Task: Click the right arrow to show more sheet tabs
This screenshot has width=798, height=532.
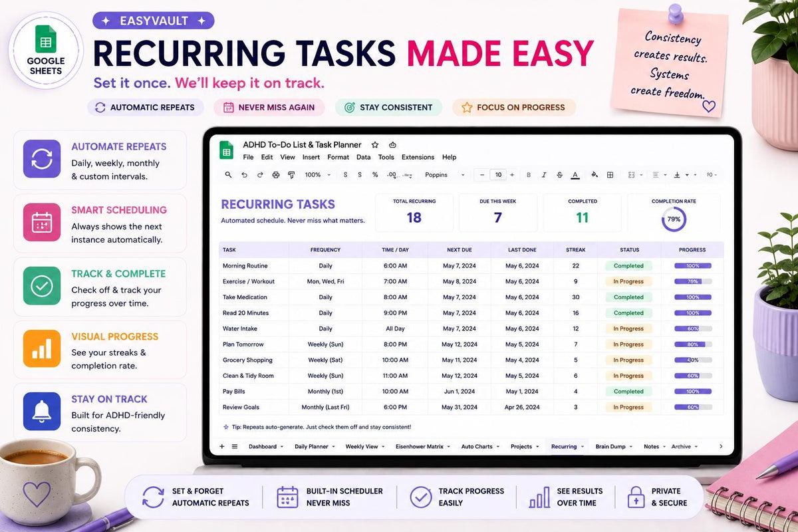Action: (x=721, y=446)
